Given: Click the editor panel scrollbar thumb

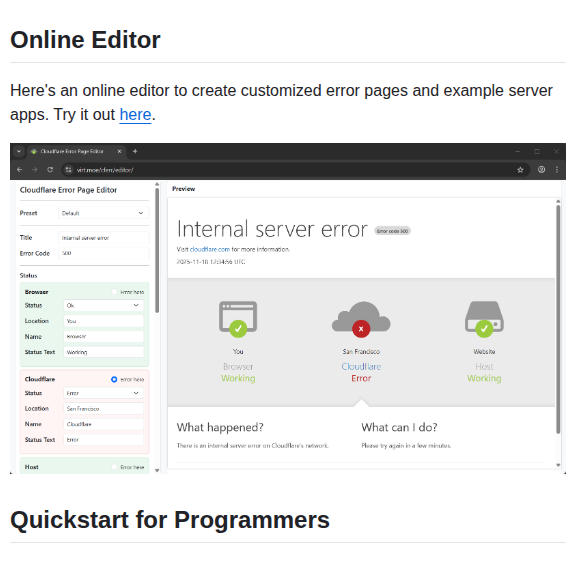Looking at the screenshot, I should [x=157, y=250].
